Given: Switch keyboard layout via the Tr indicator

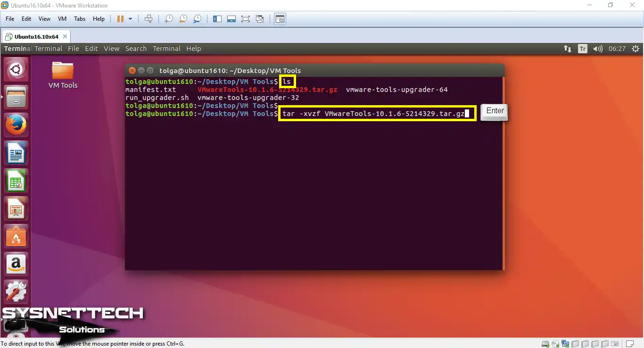Looking at the screenshot, I should pos(583,49).
